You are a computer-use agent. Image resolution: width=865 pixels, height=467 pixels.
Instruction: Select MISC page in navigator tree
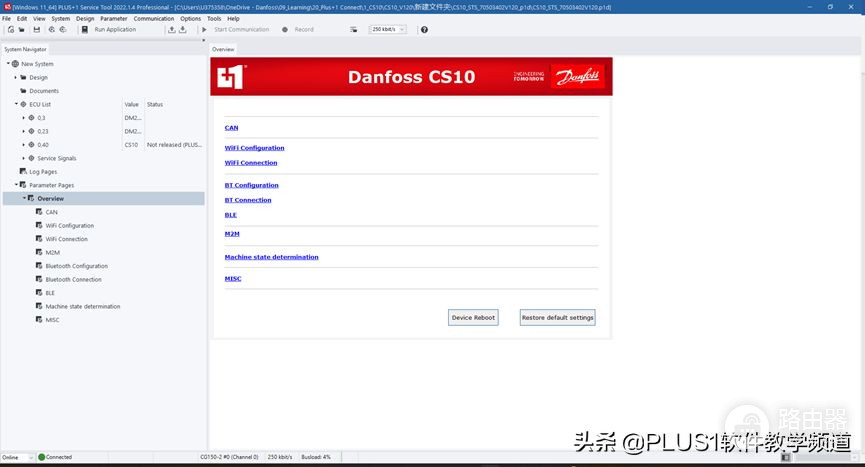[x=52, y=320]
